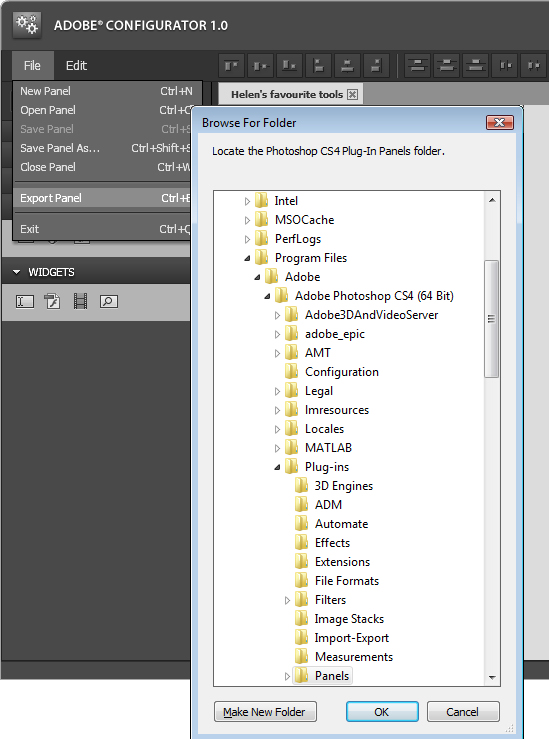Image resolution: width=549 pixels, height=739 pixels.
Task: Select the Configuration folder in tree
Action: 332,372
